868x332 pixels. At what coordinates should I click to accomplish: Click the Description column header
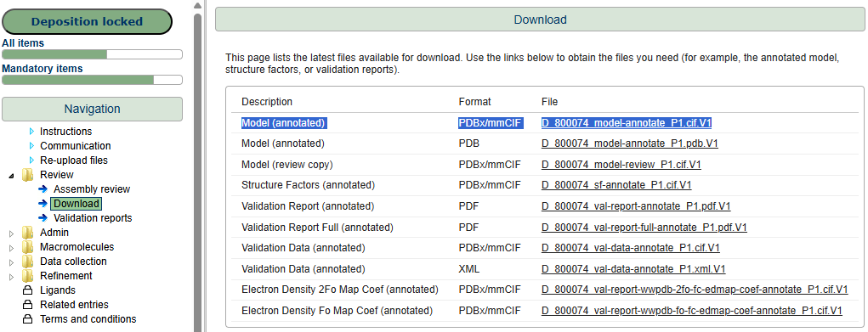(267, 102)
